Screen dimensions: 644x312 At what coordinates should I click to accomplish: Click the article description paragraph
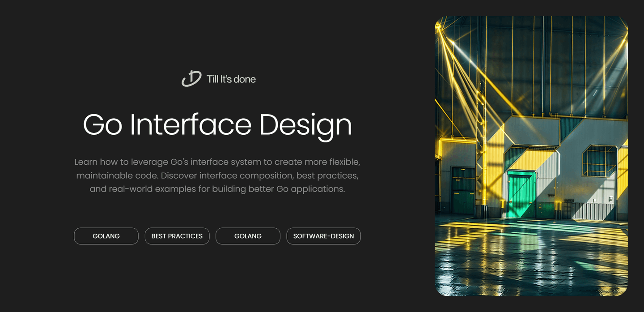click(x=217, y=175)
